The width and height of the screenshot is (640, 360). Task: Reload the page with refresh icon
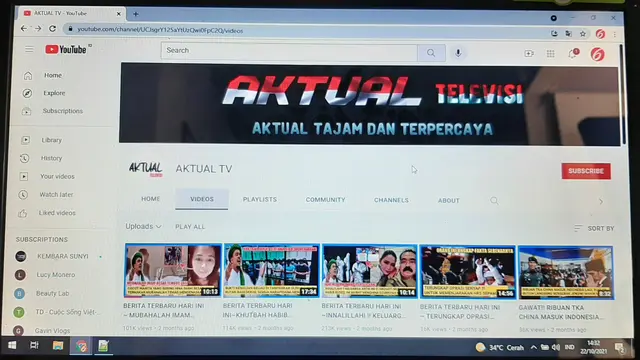point(53,29)
